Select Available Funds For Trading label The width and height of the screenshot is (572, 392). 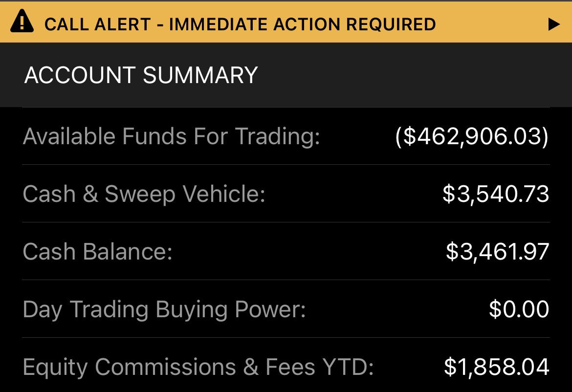[171, 136]
